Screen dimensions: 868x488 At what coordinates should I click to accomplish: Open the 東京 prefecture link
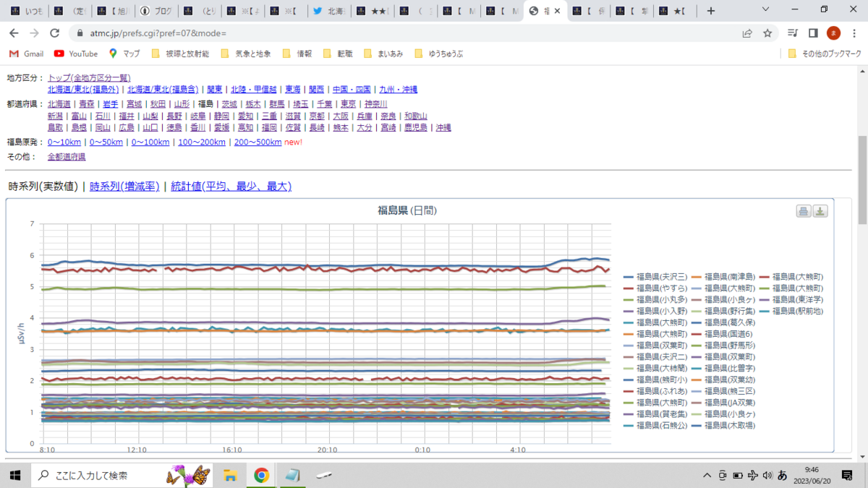[x=349, y=104]
